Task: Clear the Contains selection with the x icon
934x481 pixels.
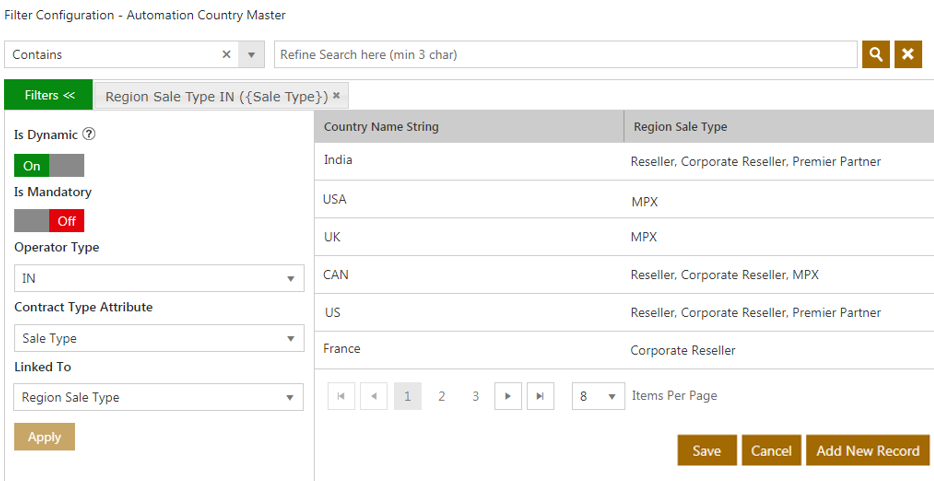Action: (226, 55)
